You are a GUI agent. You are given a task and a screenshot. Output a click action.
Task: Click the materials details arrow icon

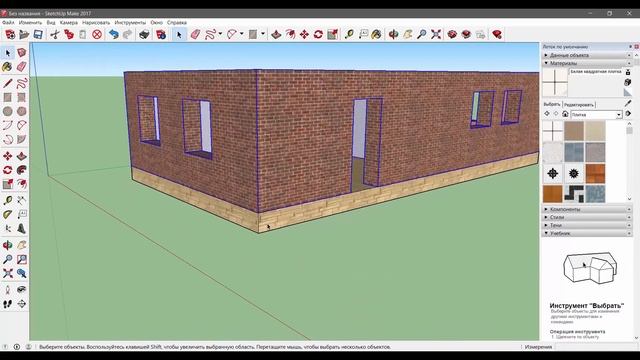pos(628,114)
